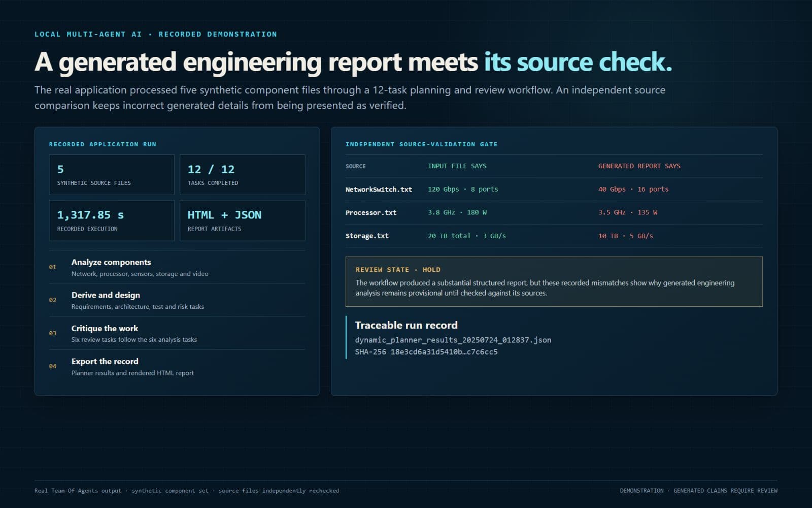Click the '5 Synthetic Source Files' stat card
The height and width of the screenshot is (508, 812).
coord(112,175)
